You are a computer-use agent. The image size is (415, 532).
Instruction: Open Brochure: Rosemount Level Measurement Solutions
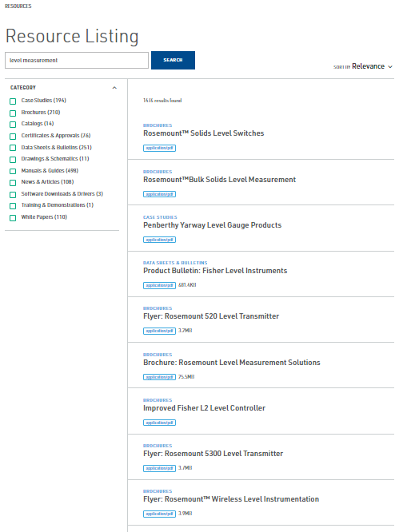coord(232,363)
